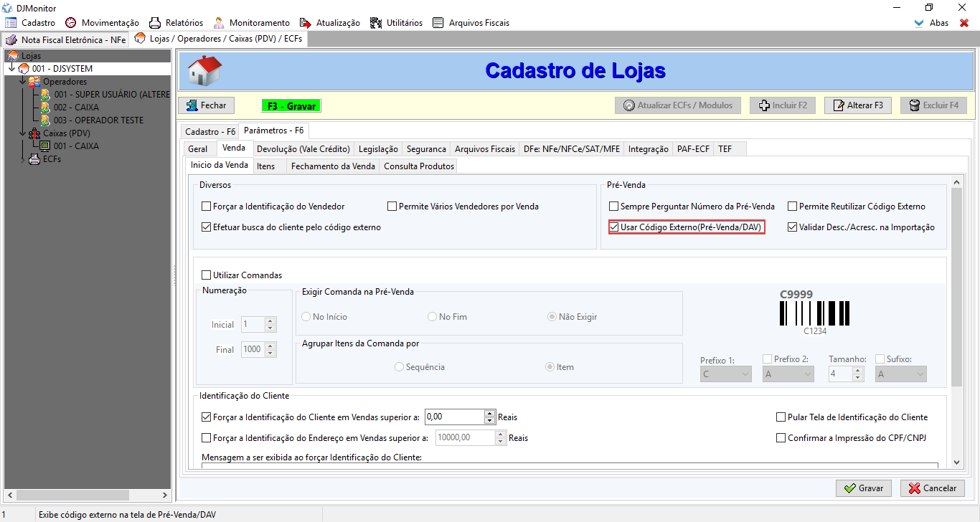Enable Forçar a Identificação do Vendedor
This screenshot has height=522, width=980.
tap(207, 207)
